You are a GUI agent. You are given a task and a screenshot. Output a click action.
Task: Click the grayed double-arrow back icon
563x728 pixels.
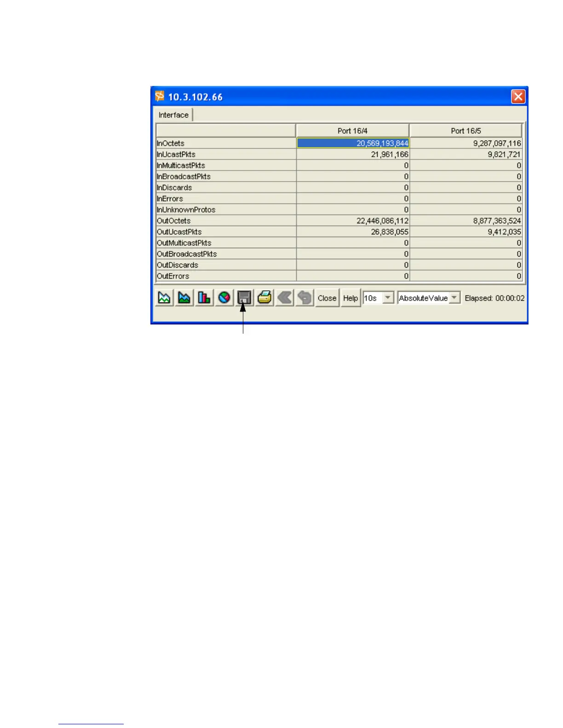coord(285,298)
